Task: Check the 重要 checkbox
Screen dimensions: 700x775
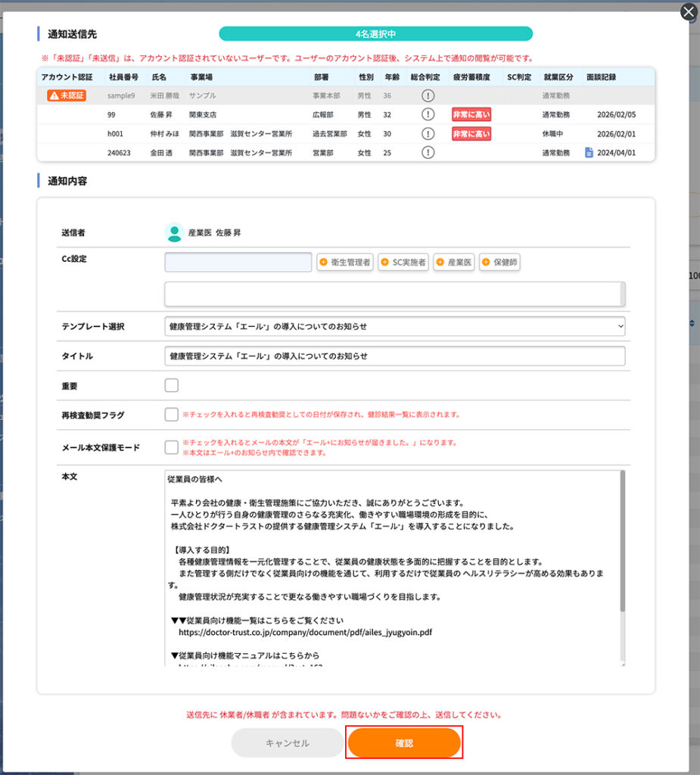Action: 172,386
